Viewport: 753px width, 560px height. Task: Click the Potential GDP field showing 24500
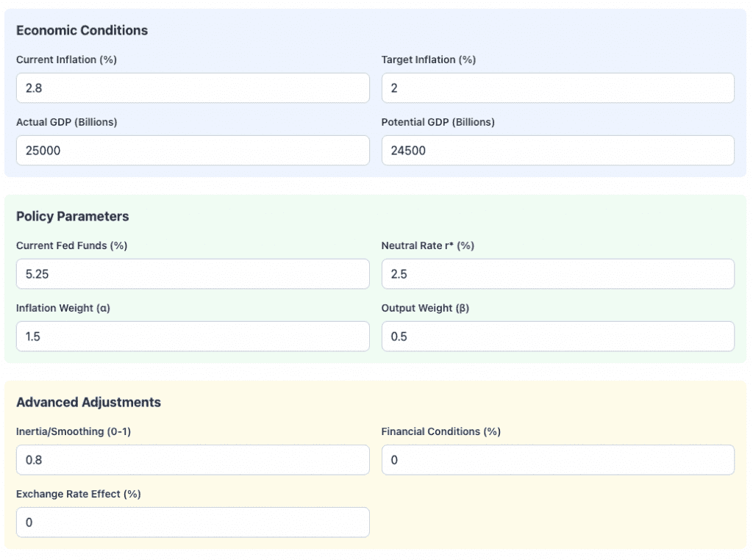pyautogui.click(x=557, y=151)
